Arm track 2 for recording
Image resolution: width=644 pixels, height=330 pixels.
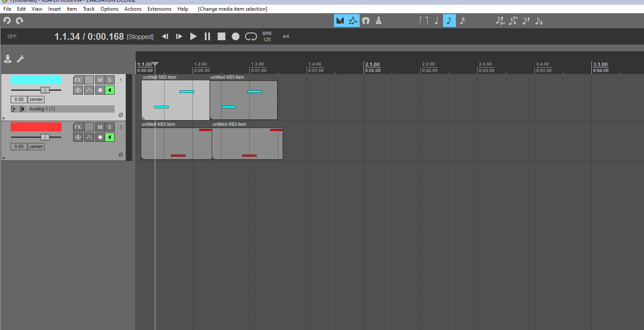click(x=100, y=137)
